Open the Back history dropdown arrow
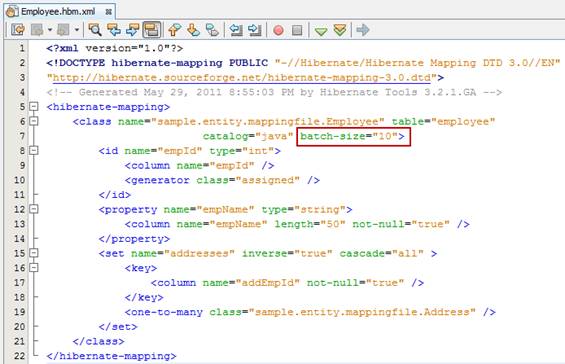The height and width of the screenshot is (364, 565). point(50,30)
